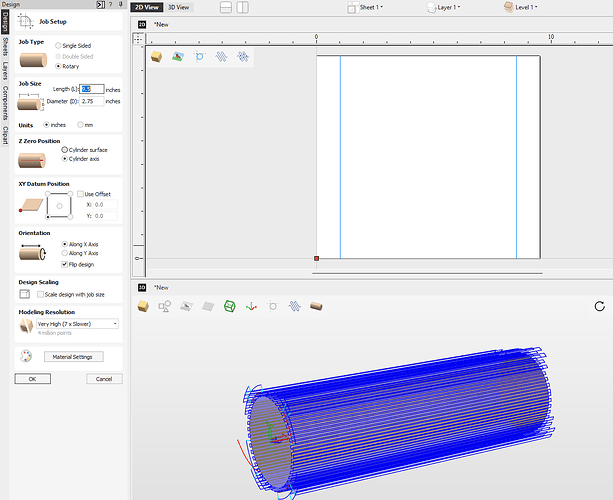Open the Sheet 1 dropdown
This screenshot has width=613, height=500.
[366, 7]
